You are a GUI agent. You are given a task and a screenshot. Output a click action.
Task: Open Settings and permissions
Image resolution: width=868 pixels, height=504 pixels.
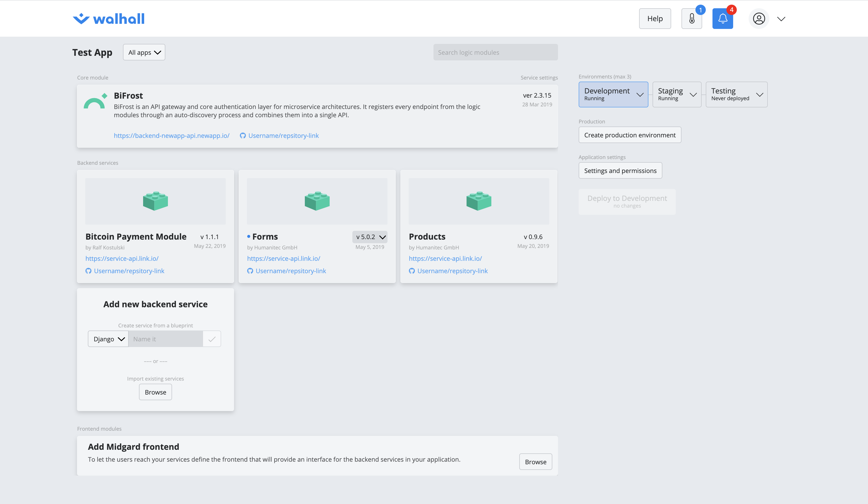[620, 171]
